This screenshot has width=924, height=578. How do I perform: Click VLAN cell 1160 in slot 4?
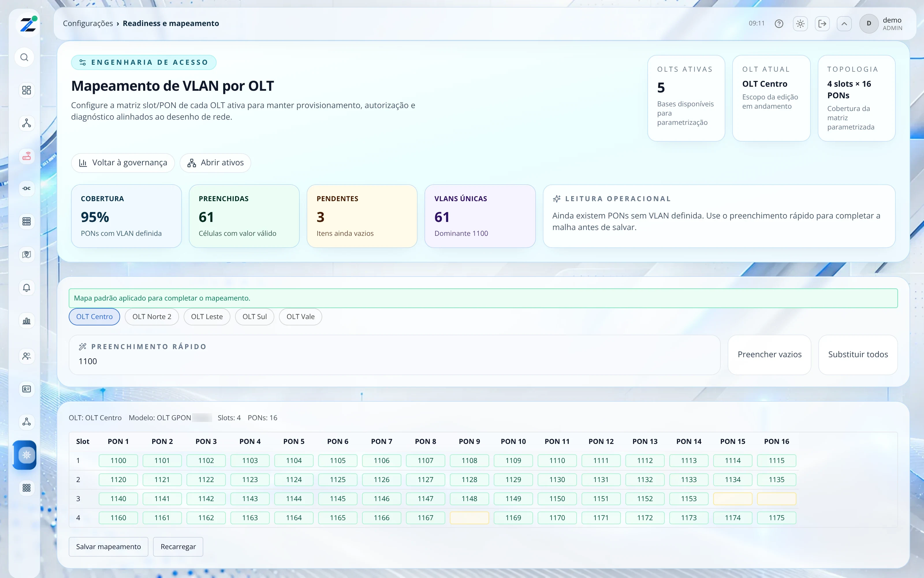118,518
